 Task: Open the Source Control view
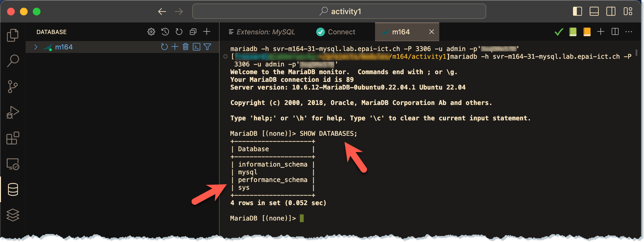(x=13, y=87)
